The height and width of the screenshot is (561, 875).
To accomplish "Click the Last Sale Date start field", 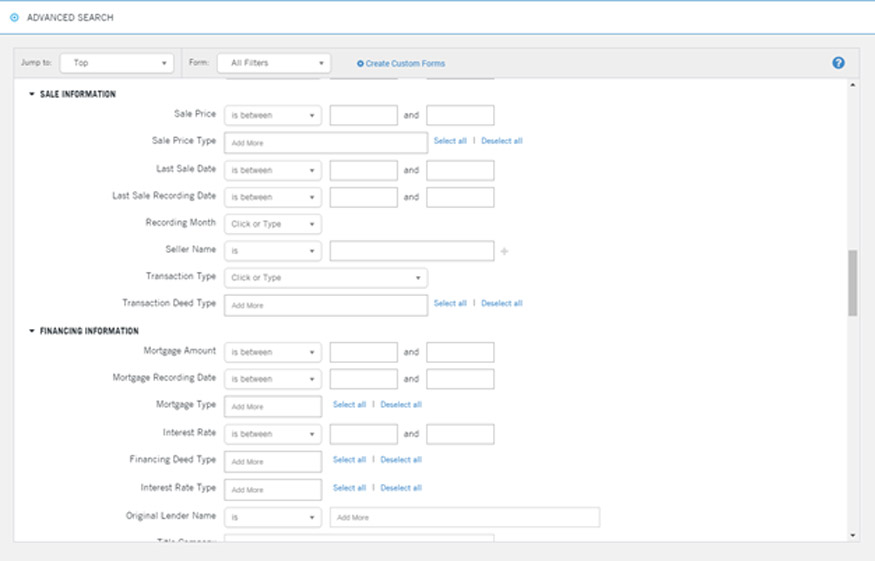I will pos(363,170).
